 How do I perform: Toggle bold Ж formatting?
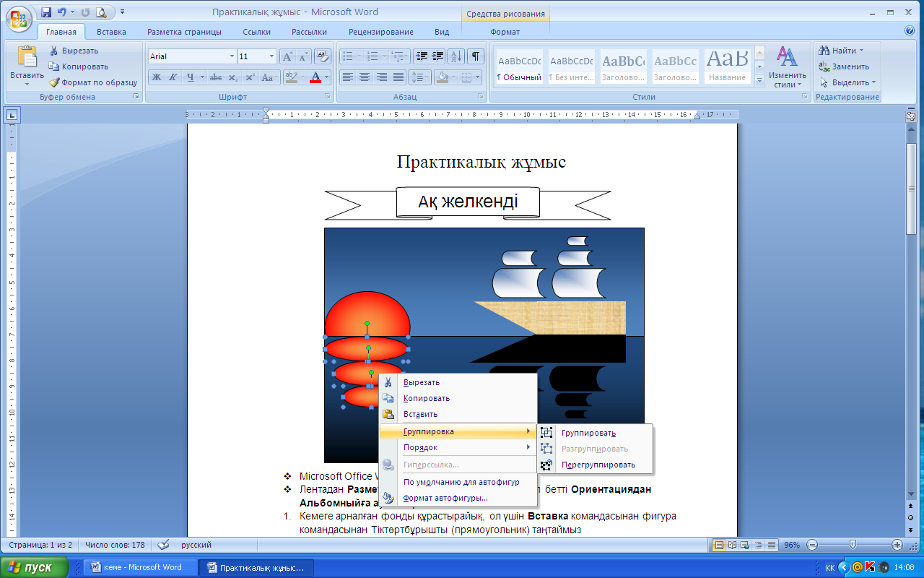pos(157,77)
